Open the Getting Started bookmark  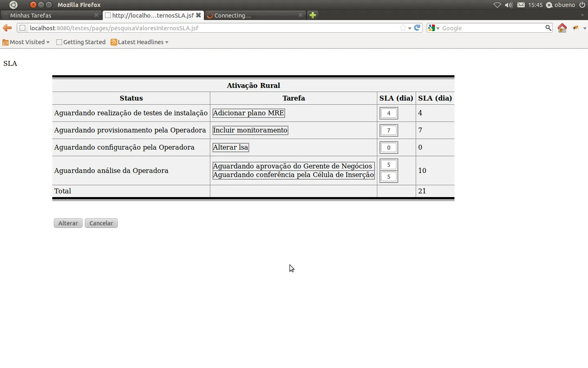[x=81, y=42]
